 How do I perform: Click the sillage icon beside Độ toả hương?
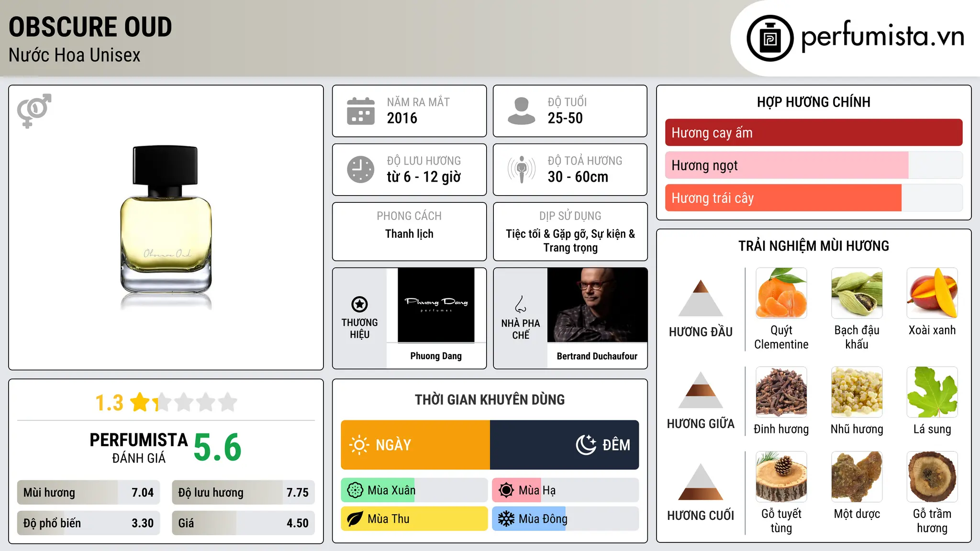point(521,169)
